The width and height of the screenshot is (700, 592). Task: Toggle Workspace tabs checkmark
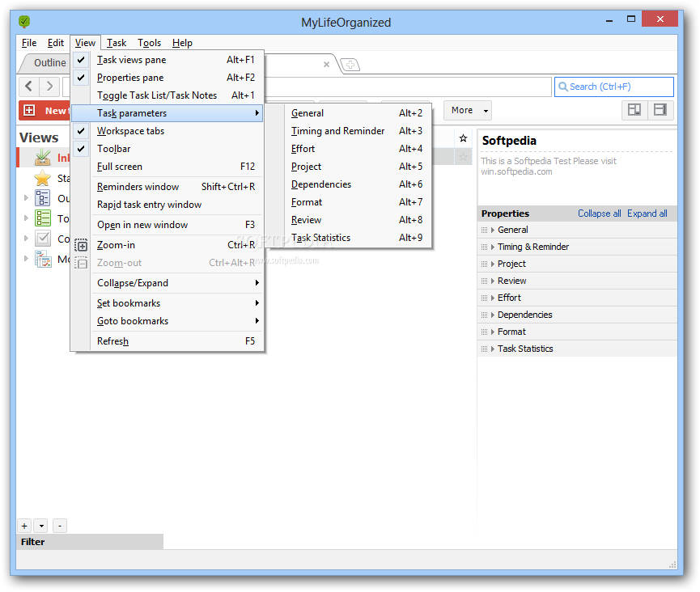(x=81, y=131)
